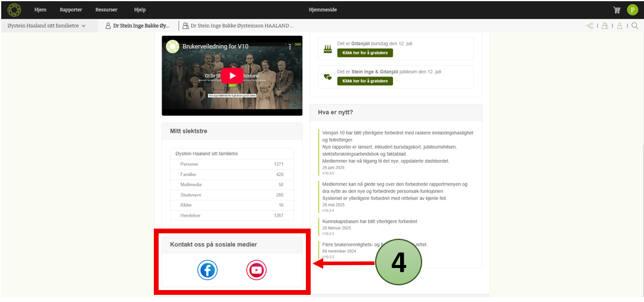This screenshot has height=302, width=644.
Task: Open the tree chart diagram icon
Action: [x=590, y=26]
